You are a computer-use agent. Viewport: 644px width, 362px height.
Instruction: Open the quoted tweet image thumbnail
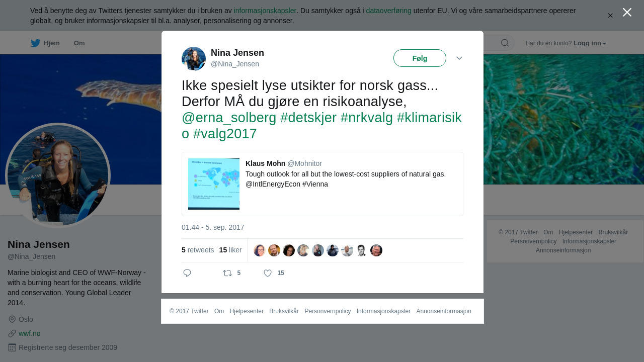pos(214,184)
